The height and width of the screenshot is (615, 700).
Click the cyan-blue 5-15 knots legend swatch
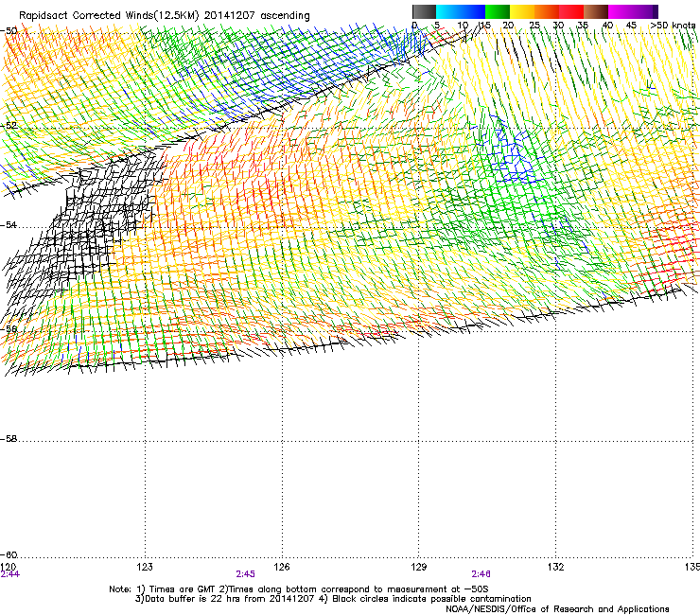461,11
